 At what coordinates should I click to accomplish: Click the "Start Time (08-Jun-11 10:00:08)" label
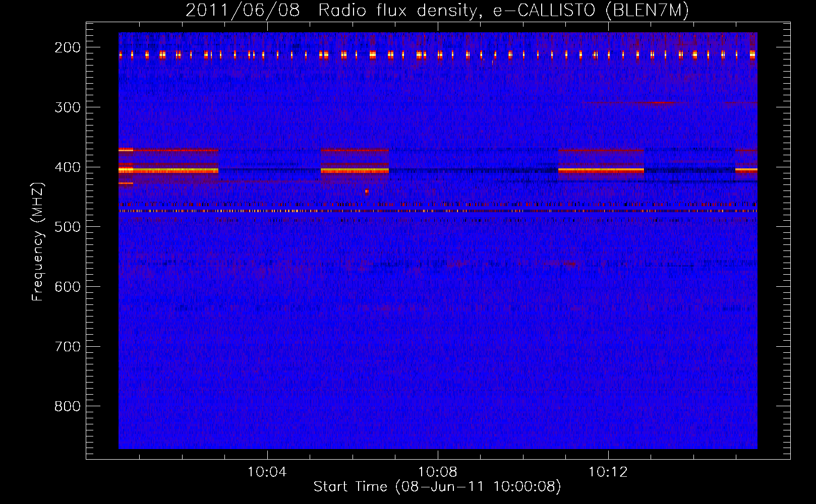437,487
